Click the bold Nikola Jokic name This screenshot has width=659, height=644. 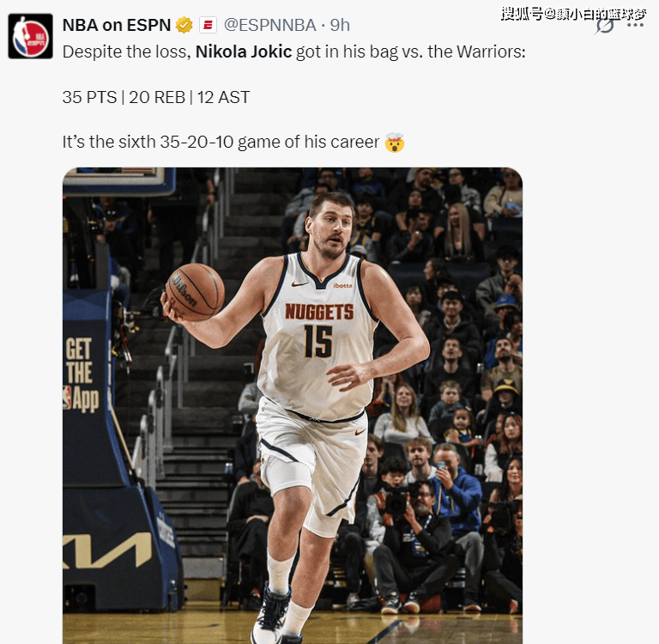[244, 52]
